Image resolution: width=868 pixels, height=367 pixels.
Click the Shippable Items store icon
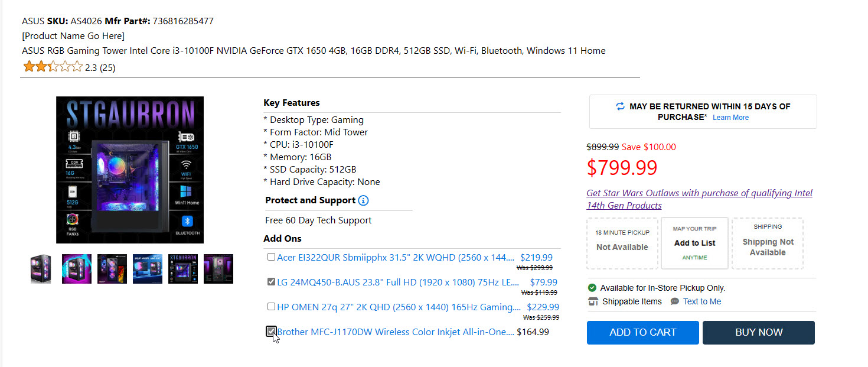point(593,301)
